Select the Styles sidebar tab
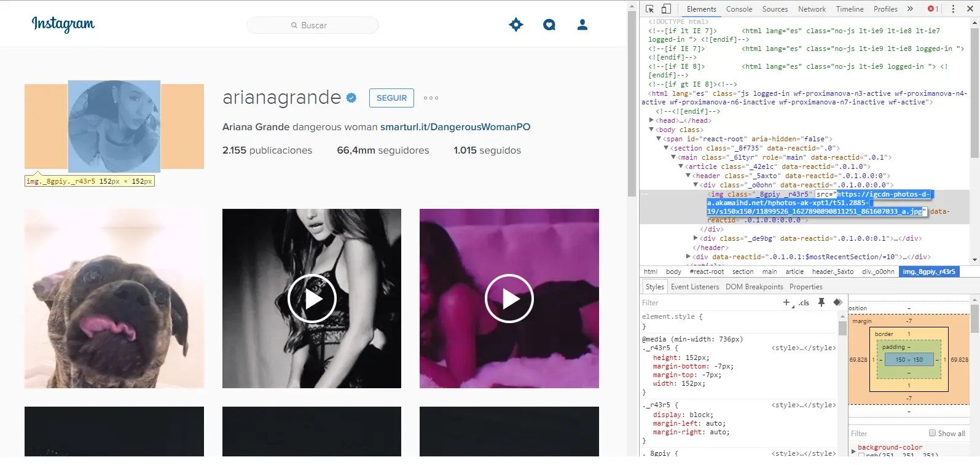 pyautogui.click(x=654, y=287)
